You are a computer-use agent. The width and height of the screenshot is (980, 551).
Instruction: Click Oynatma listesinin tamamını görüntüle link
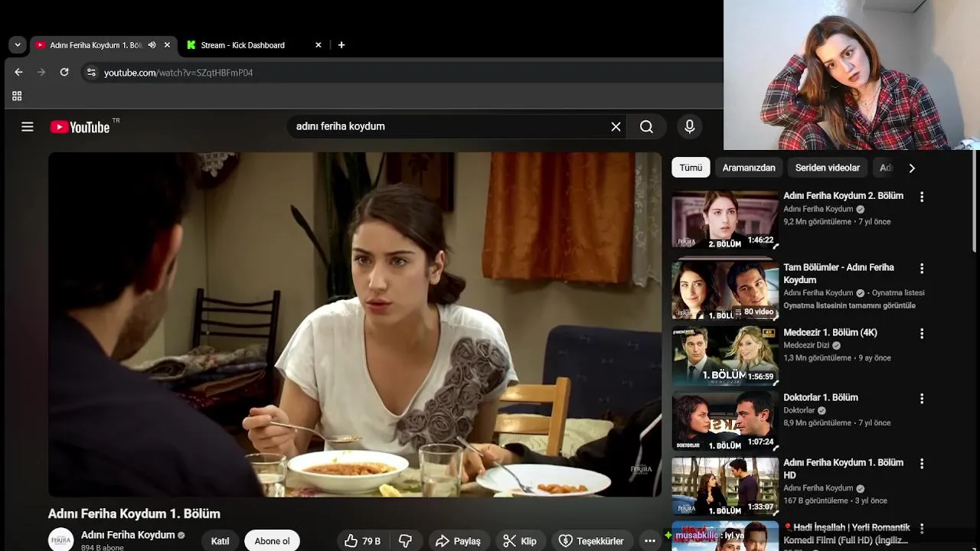pyautogui.click(x=849, y=305)
